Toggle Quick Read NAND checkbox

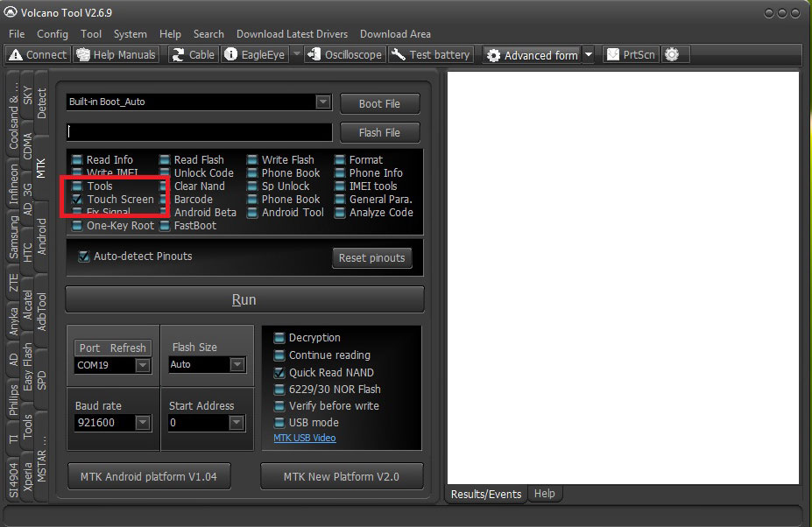279,372
